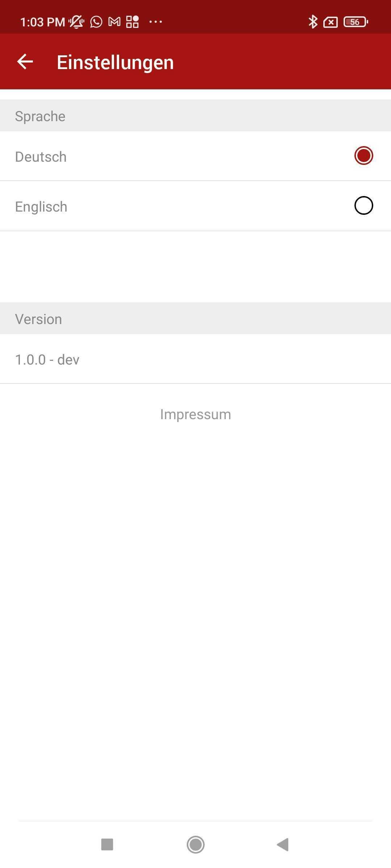The height and width of the screenshot is (868, 391).
Task: Tap the triangle back navigation button
Action: click(x=283, y=844)
